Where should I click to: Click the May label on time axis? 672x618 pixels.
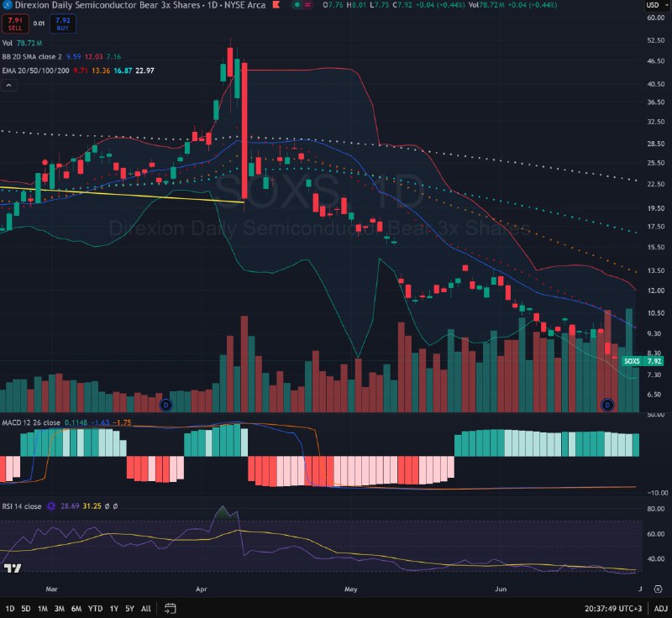[350, 589]
